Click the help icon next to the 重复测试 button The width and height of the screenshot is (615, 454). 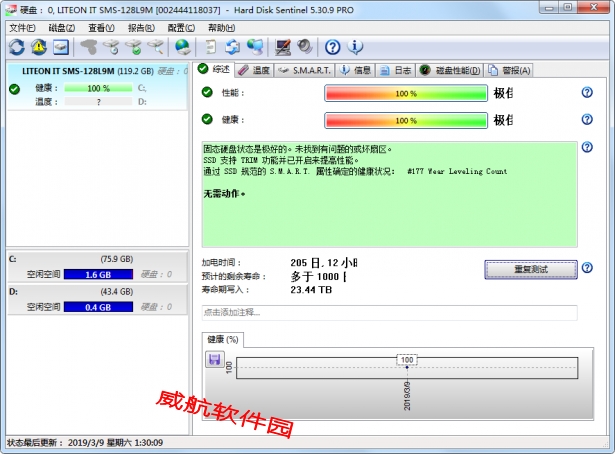click(x=587, y=268)
